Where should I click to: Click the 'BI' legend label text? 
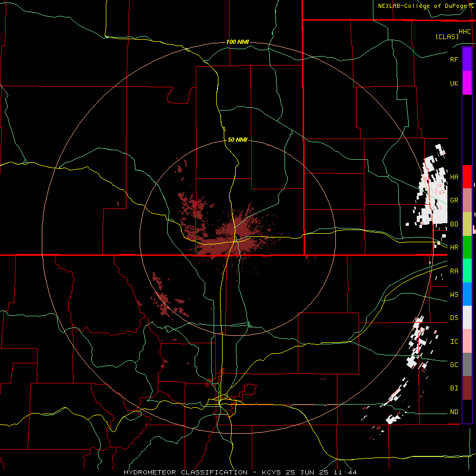coord(454,388)
